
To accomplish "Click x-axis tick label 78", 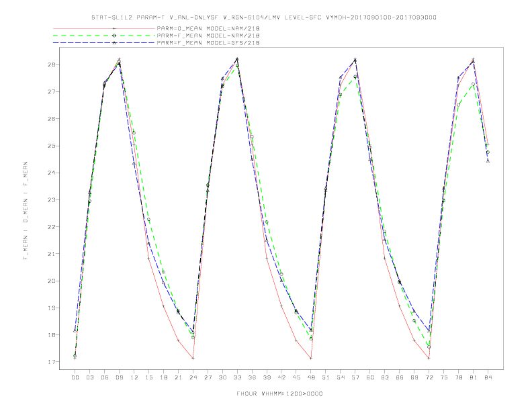I will [459, 377].
